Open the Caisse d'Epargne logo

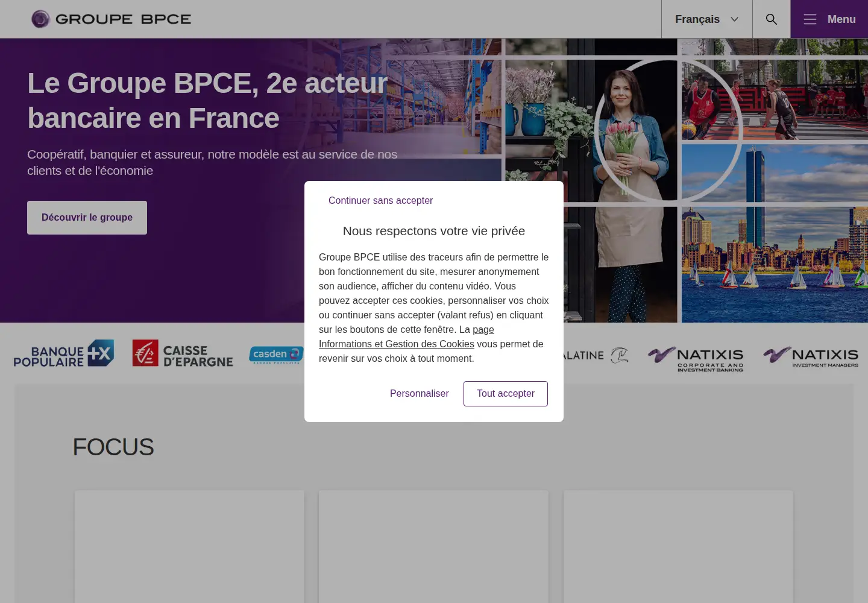pyautogui.click(x=183, y=354)
